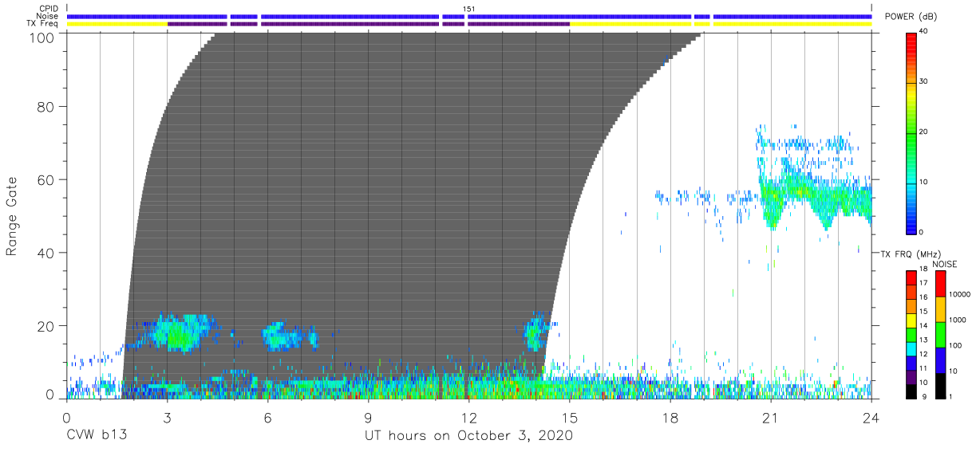
Task: Select the 'TX Freq' row label
Action: coord(43,24)
